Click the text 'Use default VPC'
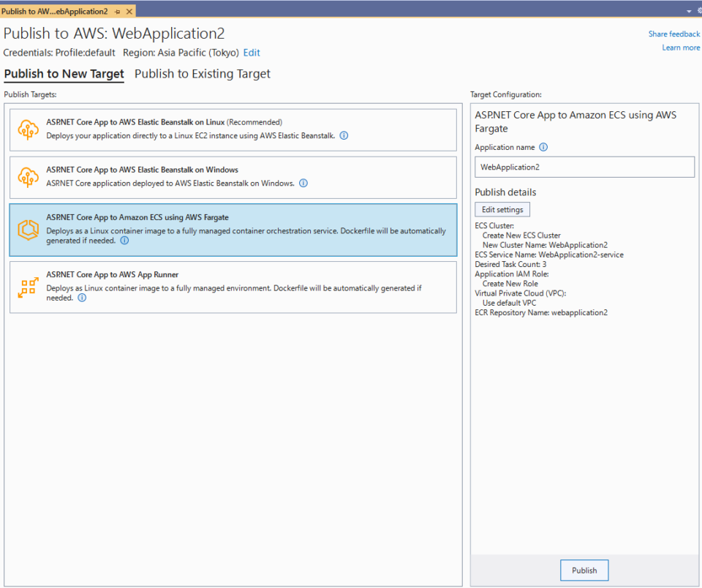 coord(509,304)
